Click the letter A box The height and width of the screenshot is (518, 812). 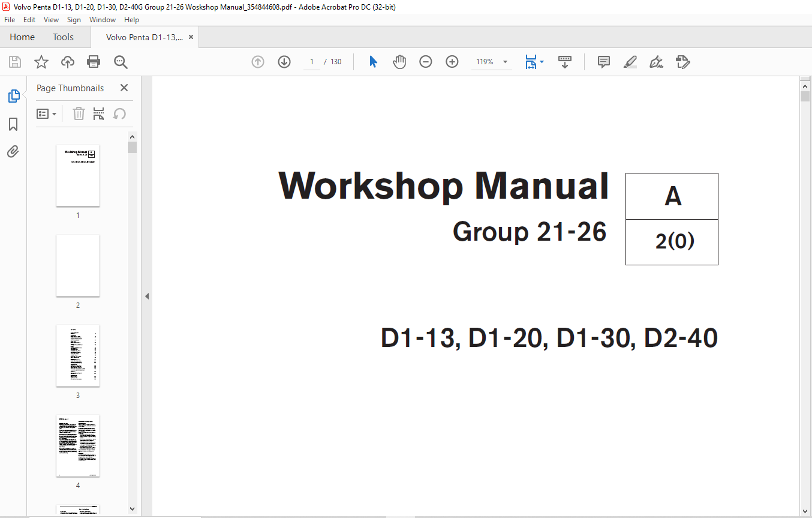(x=672, y=196)
